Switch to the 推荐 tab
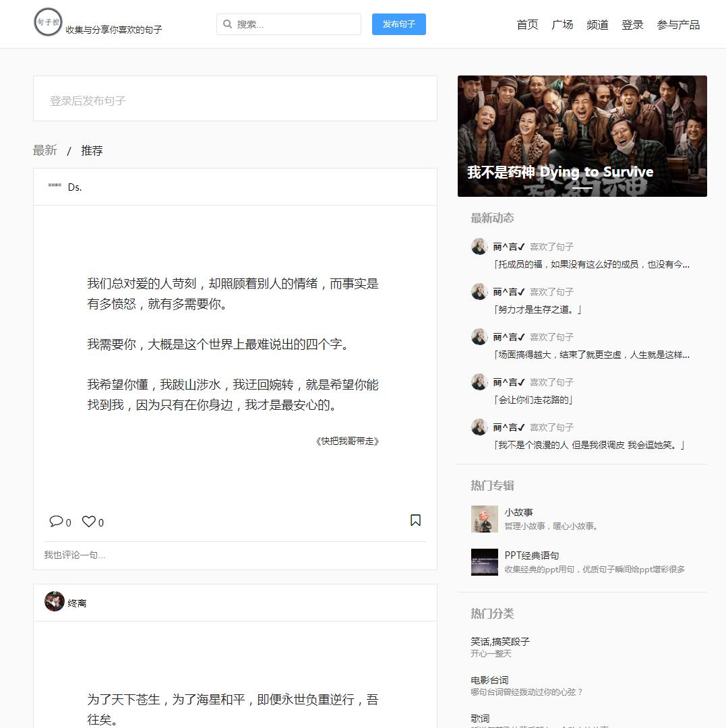726x728 pixels. 92,150
